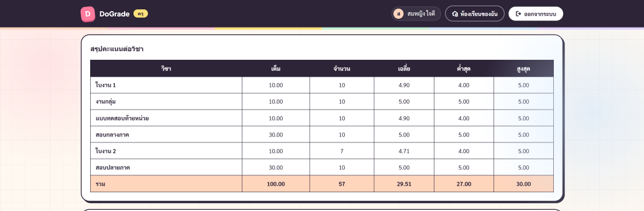Select the รวม total row label

point(100,184)
